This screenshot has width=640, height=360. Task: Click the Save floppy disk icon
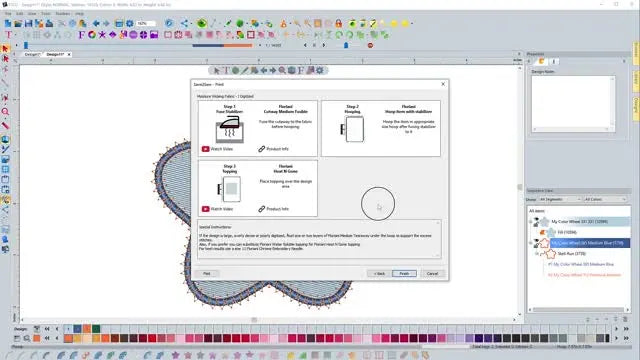click(28, 24)
